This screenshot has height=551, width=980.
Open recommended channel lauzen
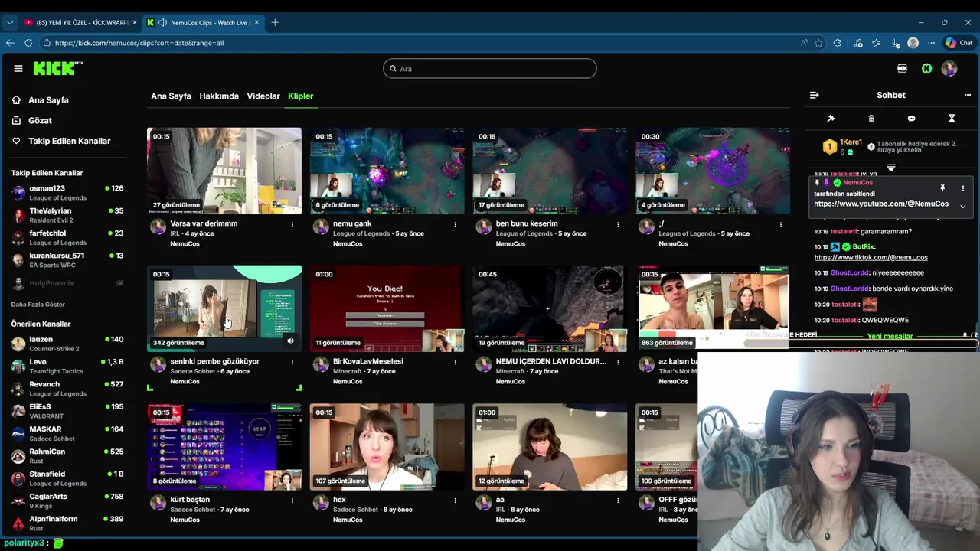pyautogui.click(x=67, y=344)
